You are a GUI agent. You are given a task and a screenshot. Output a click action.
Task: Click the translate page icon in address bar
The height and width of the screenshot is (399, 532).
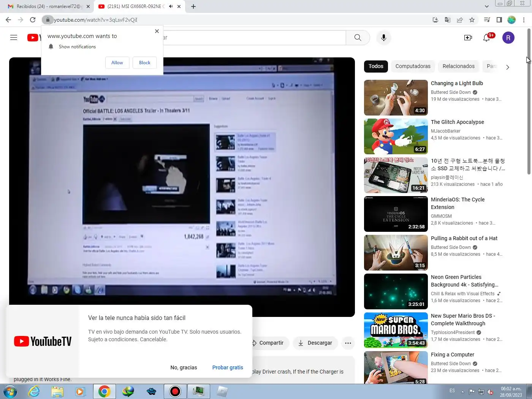coord(448,20)
